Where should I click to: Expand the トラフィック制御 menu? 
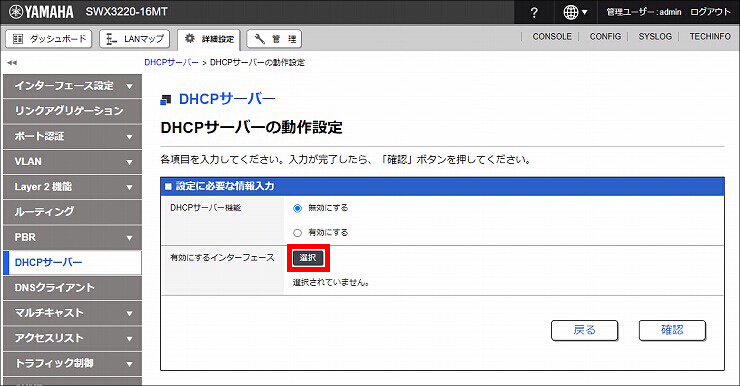click(72, 363)
